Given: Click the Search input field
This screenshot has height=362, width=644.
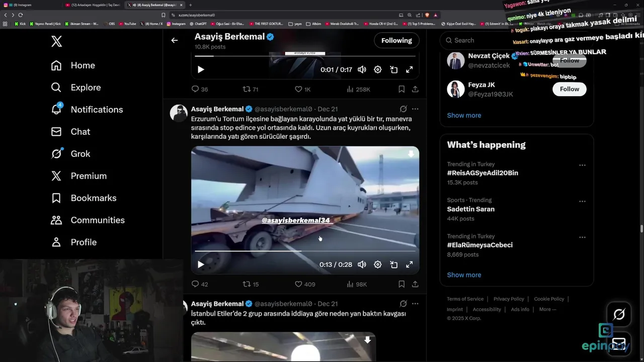Looking at the screenshot, I should tap(517, 40).
